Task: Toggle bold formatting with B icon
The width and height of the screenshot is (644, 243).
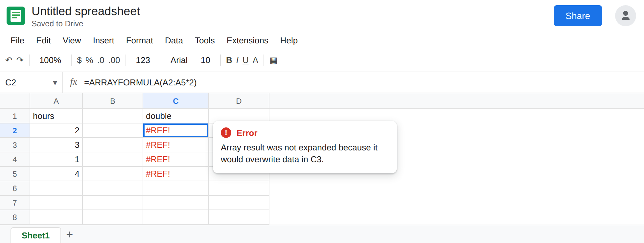Action: [229, 60]
